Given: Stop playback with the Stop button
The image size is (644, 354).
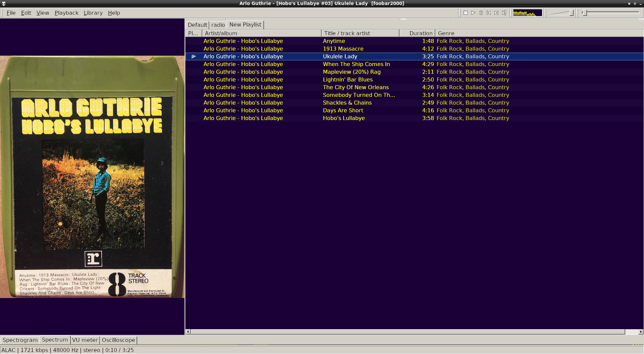Looking at the screenshot, I should coord(466,13).
